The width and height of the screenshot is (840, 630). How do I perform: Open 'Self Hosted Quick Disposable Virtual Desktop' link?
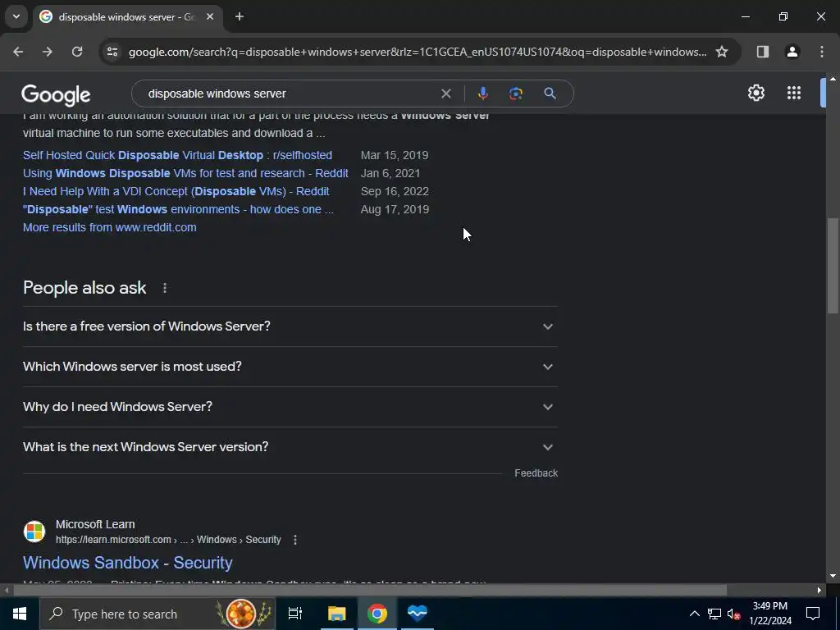click(177, 155)
